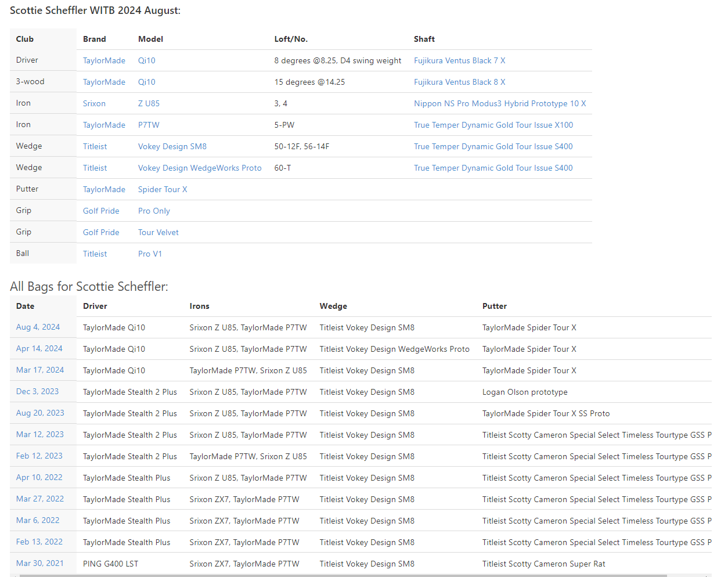Click Titleist Vokey Design WedgeWorks Proto bag cell
The width and height of the screenshot is (728, 577).
click(394, 349)
